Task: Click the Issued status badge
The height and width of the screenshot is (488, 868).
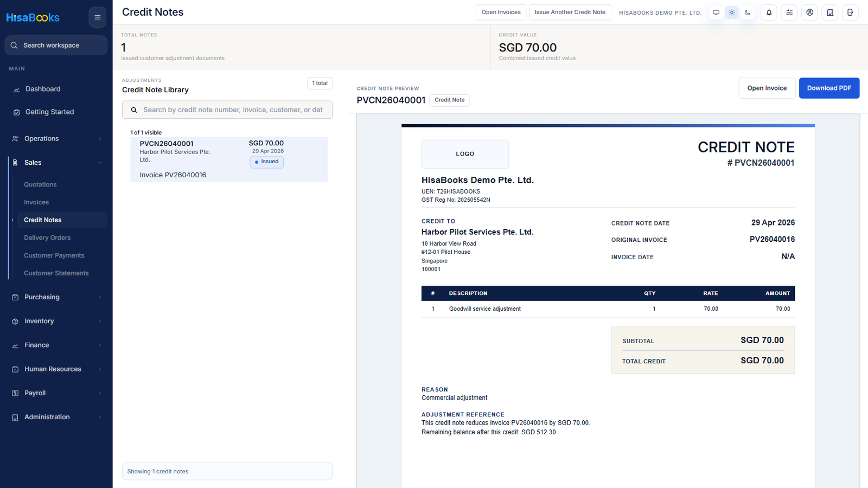Action: pyautogui.click(x=267, y=162)
